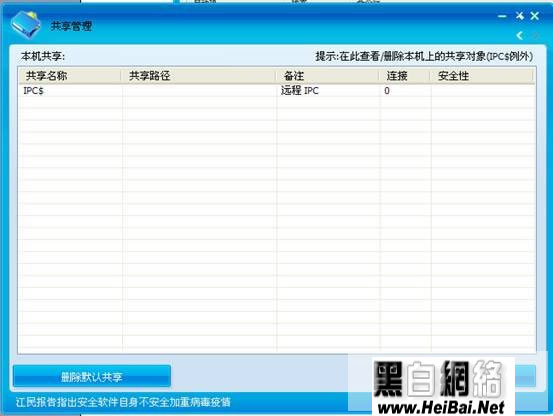Click the 黑白網絡 watermark logo

[x=438, y=379]
